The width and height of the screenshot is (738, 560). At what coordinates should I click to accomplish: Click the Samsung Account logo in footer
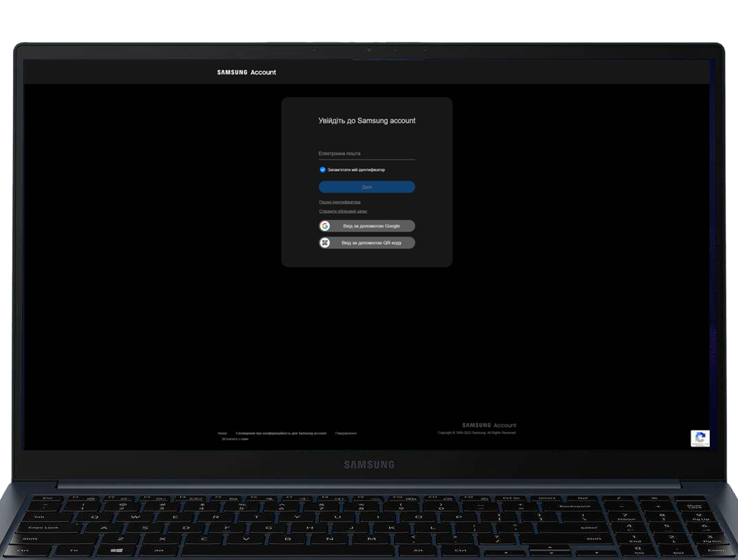tap(489, 425)
